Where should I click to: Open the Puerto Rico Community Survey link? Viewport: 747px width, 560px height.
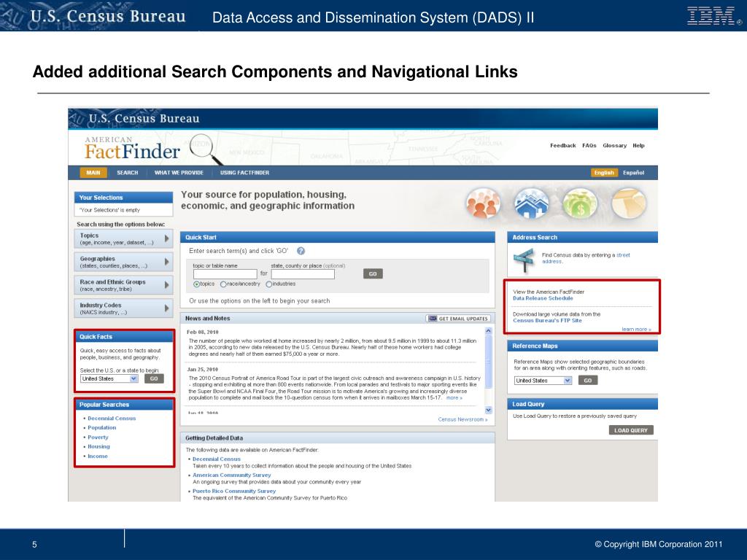pyautogui.click(x=234, y=491)
